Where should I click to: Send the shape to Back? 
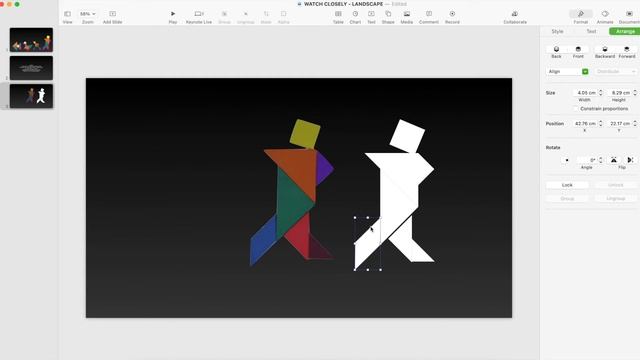[x=556, y=49]
